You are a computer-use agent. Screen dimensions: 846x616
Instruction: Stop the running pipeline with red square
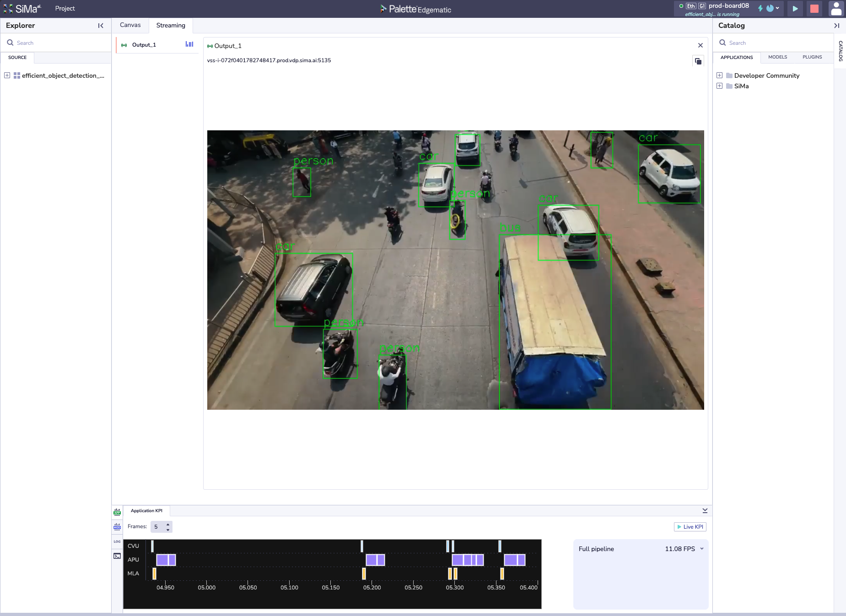814,9
